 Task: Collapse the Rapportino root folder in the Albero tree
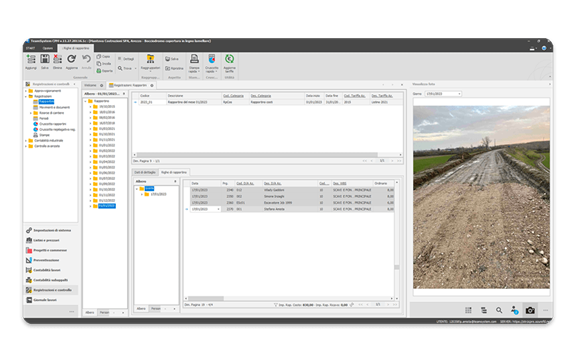(x=86, y=101)
